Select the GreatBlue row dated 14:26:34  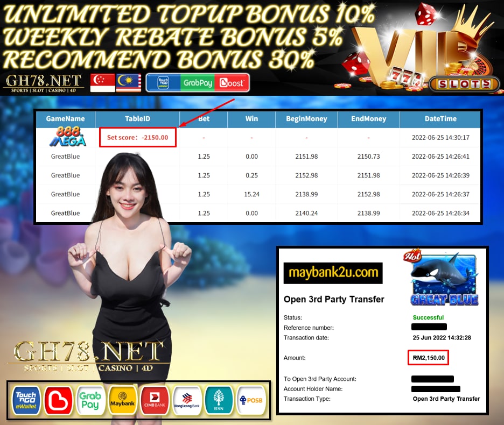[x=258, y=213]
